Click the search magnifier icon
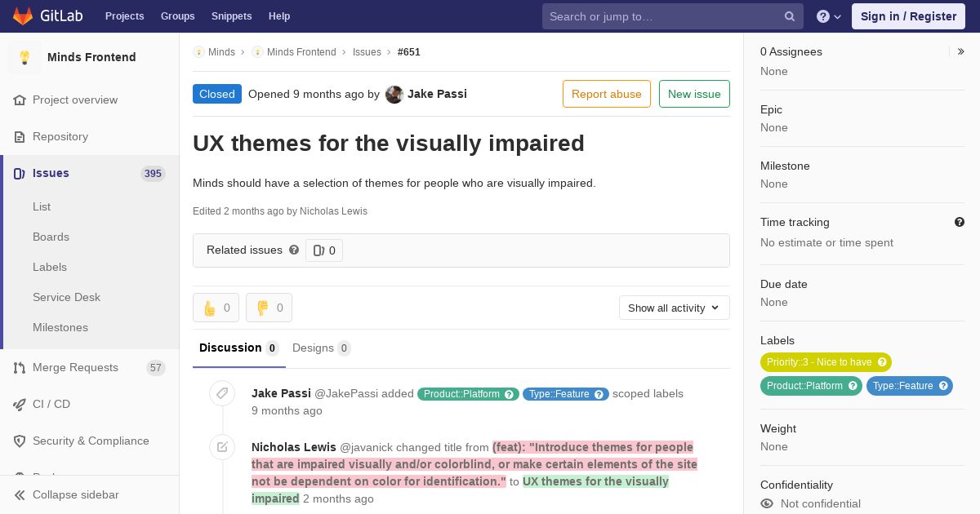Image resolution: width=980 pixels, height=514 pixels. pyautogui.click(x=790, y=16)
